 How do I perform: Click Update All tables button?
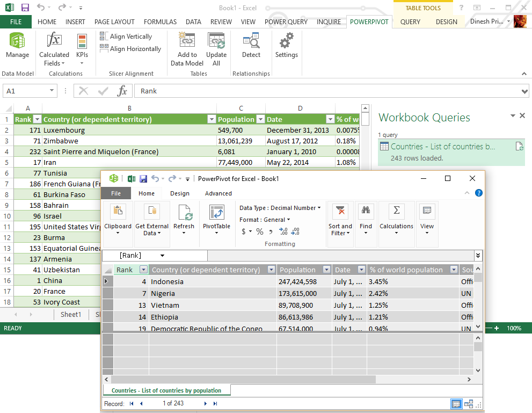coord(216,49)
